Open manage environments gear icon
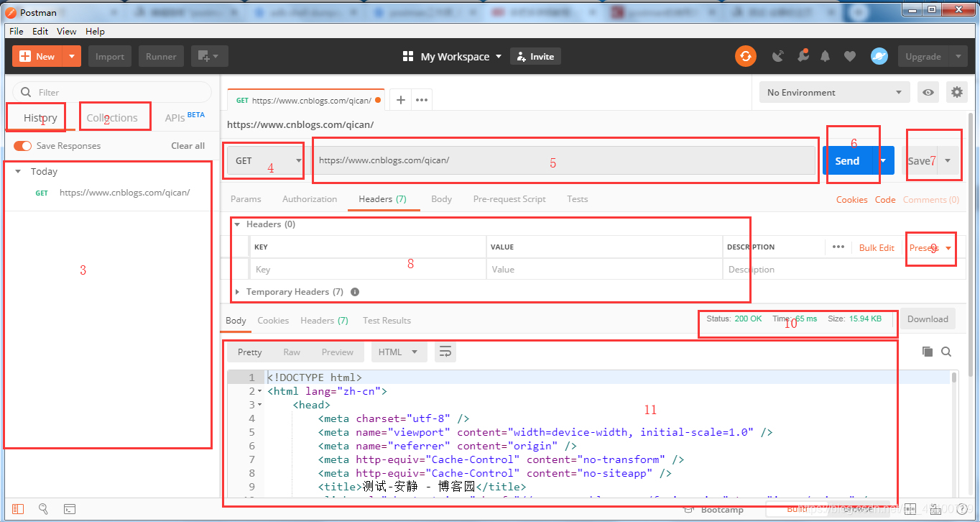The width and height of the screenshot is (980, 522). (x=956, y=92)
